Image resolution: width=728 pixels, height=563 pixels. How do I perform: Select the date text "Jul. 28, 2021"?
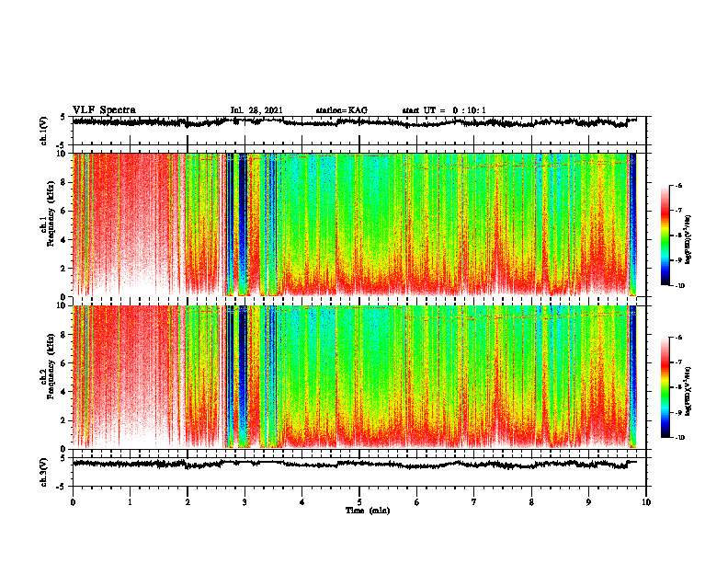tap(256, 110)
